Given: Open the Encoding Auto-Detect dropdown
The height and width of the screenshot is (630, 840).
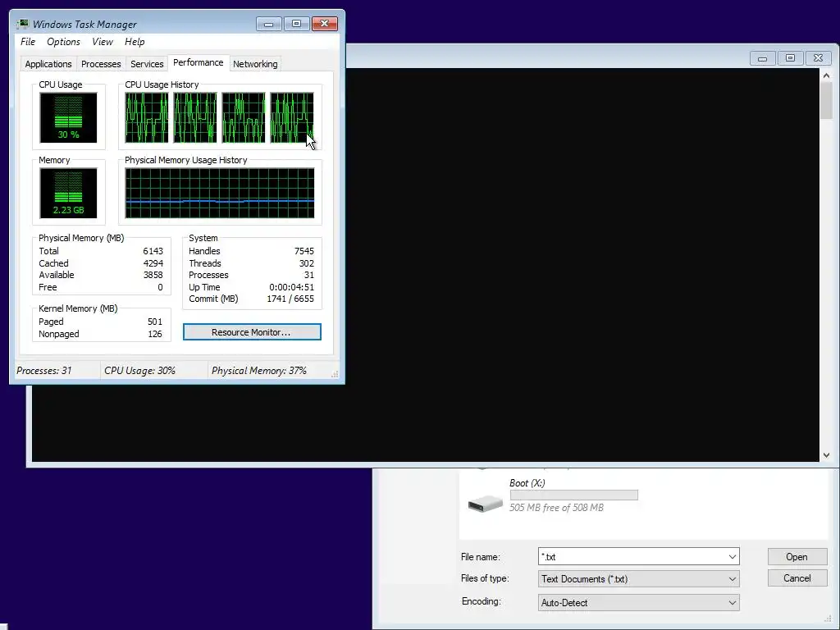Looking at the screenshot, I should (x=638, y=603).
